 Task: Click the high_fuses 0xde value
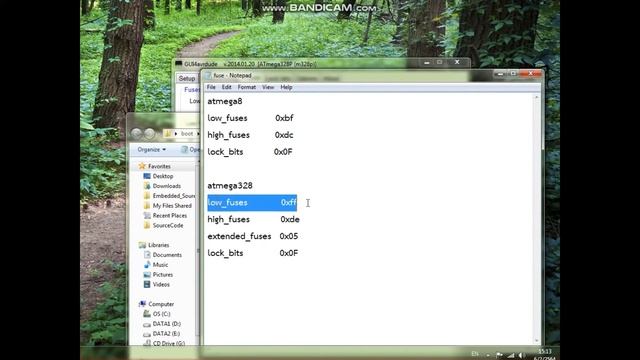click(290, 220)
